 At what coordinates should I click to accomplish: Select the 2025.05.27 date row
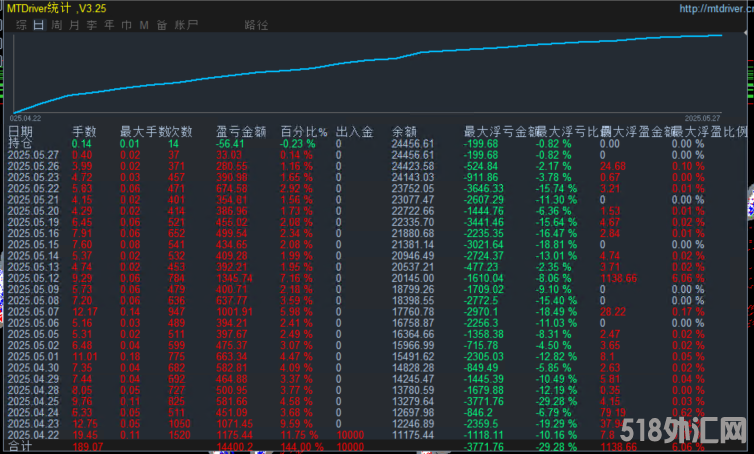point(33,155)
